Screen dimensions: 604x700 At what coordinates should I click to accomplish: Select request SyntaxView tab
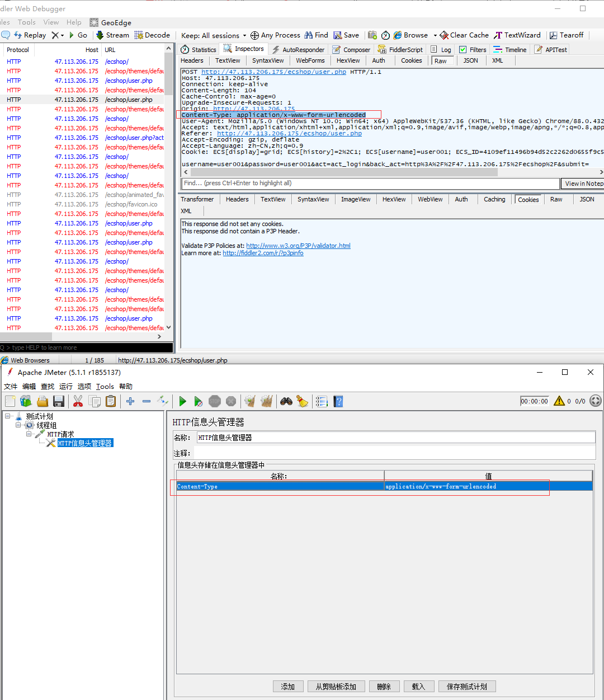click(268, 60)
